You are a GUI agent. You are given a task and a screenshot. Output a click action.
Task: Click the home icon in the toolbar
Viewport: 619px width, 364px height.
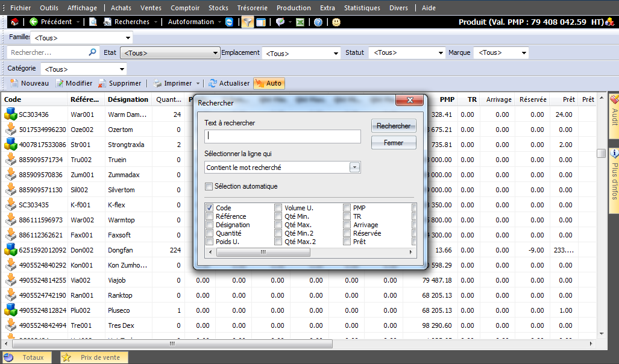pos(14,22)
